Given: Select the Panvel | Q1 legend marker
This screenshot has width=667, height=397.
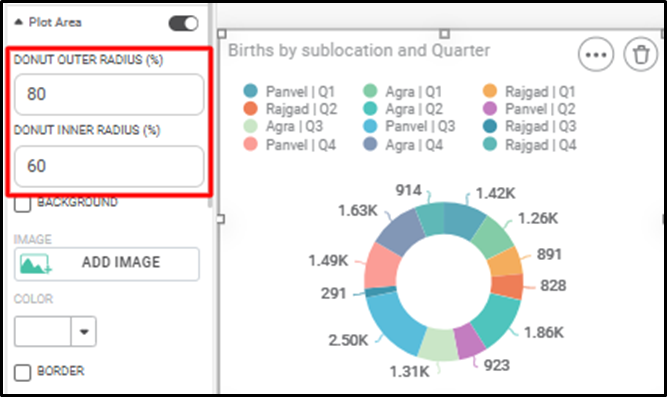Looking at the screenshot, I should click(251, 91).
